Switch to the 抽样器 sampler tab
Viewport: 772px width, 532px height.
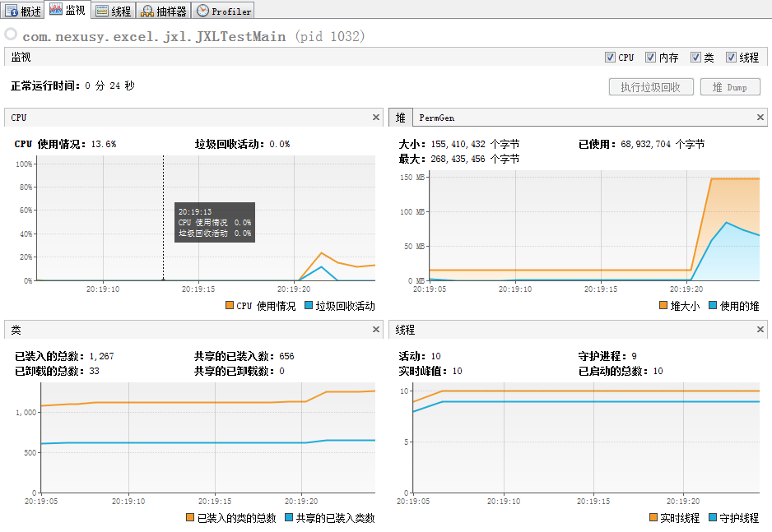pyautogui.click(x=163, y=11)
